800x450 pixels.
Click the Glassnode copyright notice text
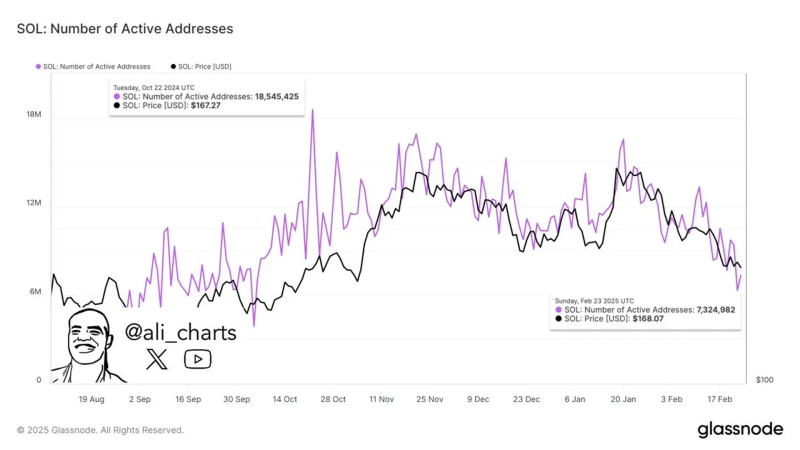100,430
